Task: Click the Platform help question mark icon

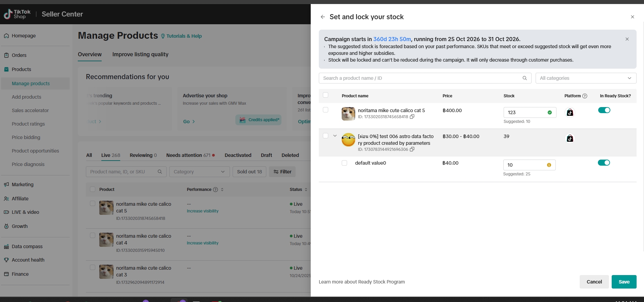Action: (x=585, y=96)
